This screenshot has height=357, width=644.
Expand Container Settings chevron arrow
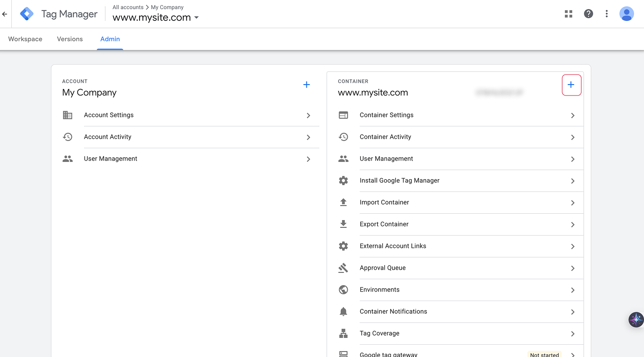pos(573,116)
